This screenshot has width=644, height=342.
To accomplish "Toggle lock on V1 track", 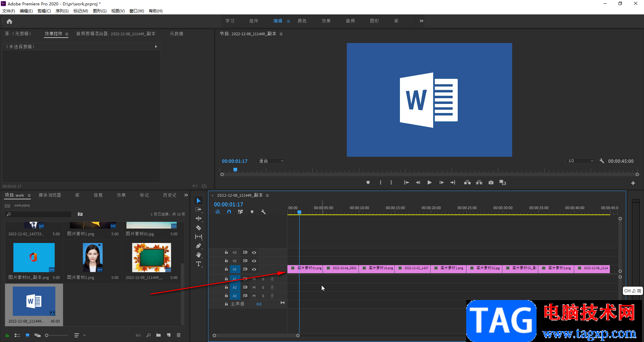I will point(226,269).
